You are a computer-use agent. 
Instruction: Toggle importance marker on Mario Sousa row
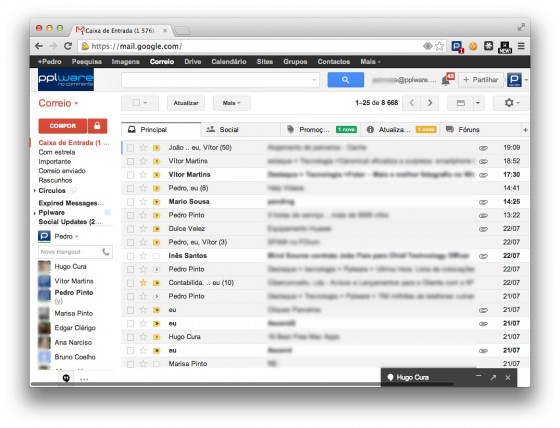[x=156, y=202]
